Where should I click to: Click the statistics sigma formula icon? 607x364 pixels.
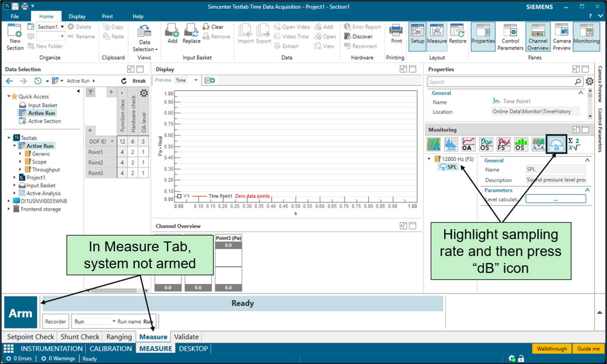click(x=573, y=144)
